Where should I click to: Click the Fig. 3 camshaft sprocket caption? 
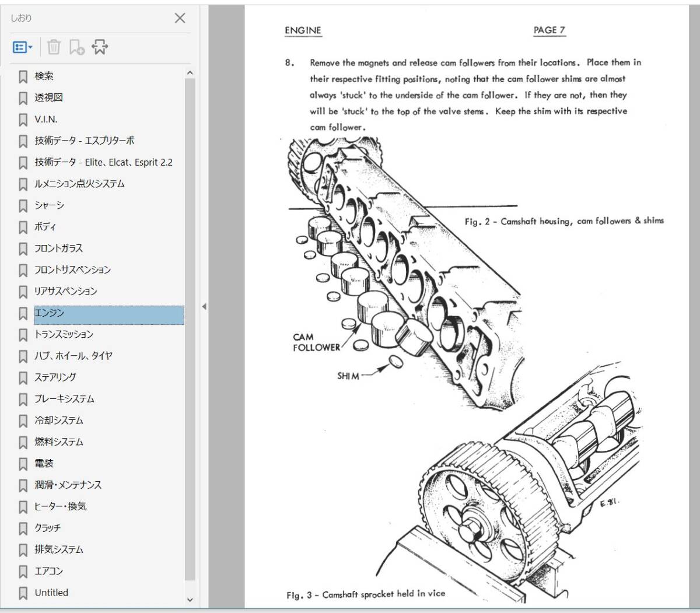[x=366, y=594]
